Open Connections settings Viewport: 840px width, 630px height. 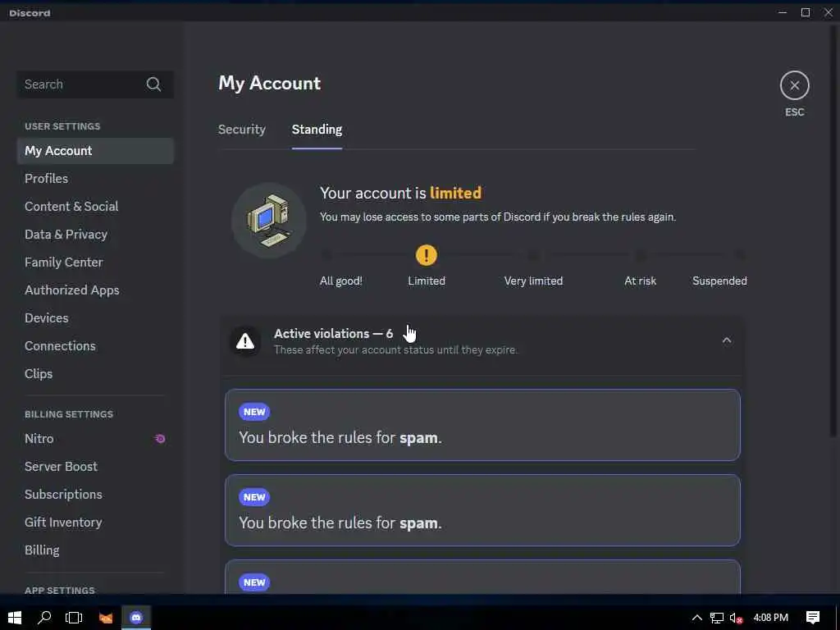coord(95,346)
